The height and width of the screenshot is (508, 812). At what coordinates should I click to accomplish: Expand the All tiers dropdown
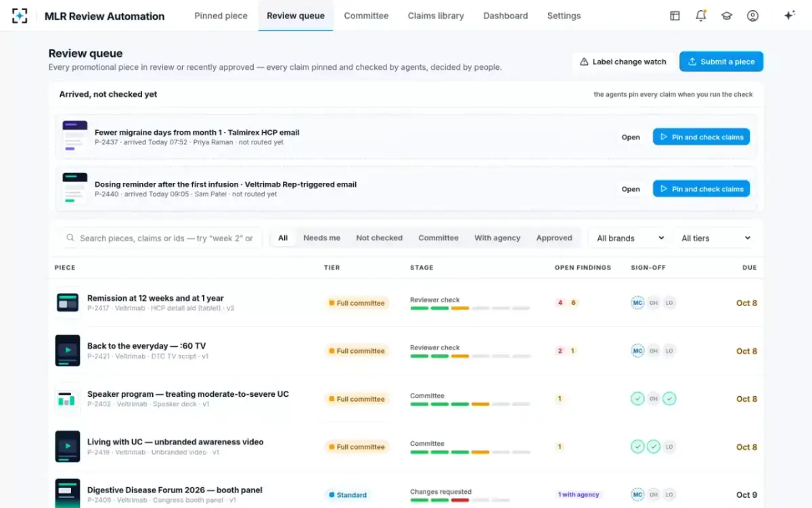click(x=715, y=238)
